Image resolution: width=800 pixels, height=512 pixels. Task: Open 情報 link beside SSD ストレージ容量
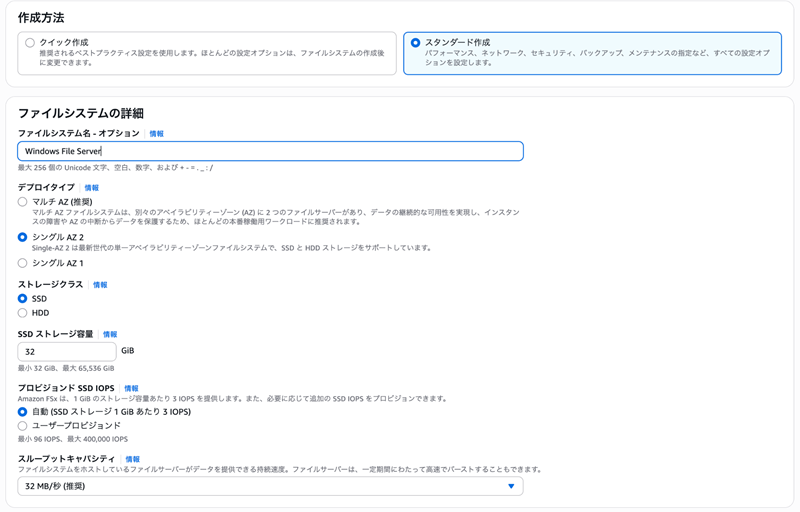coord(110,335)
